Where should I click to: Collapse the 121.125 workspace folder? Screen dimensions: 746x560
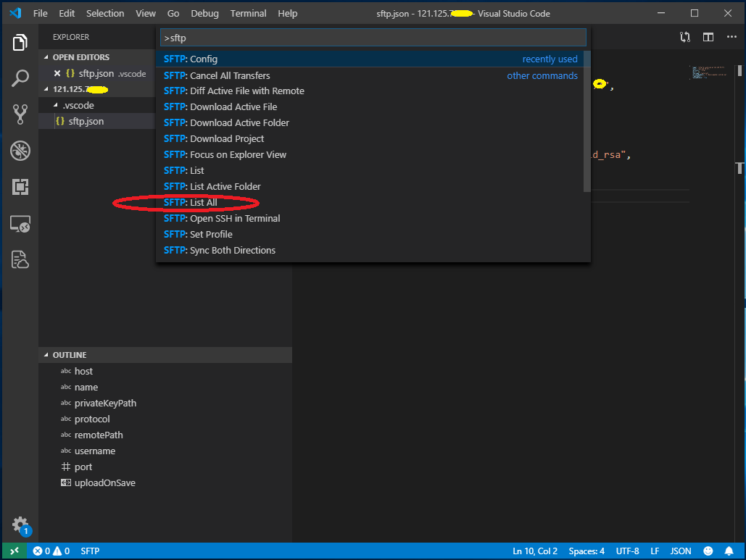click(x=46, y=89)
